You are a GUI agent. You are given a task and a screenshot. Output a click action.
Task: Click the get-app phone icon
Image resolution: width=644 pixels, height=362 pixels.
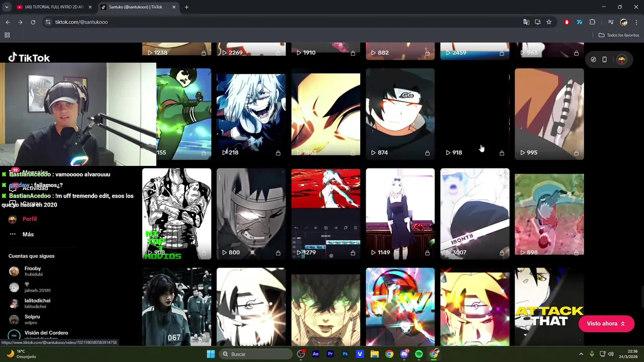[604, 59]
